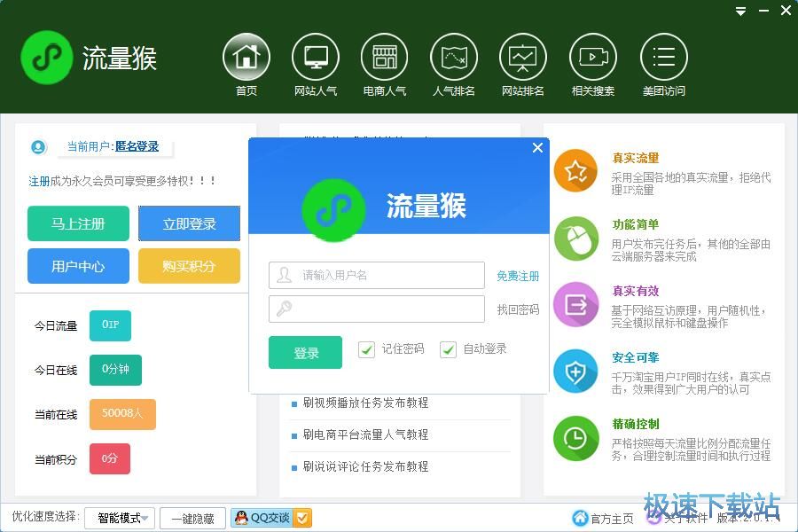Open the 相关搜索 video icon

[x=593, y=57]
